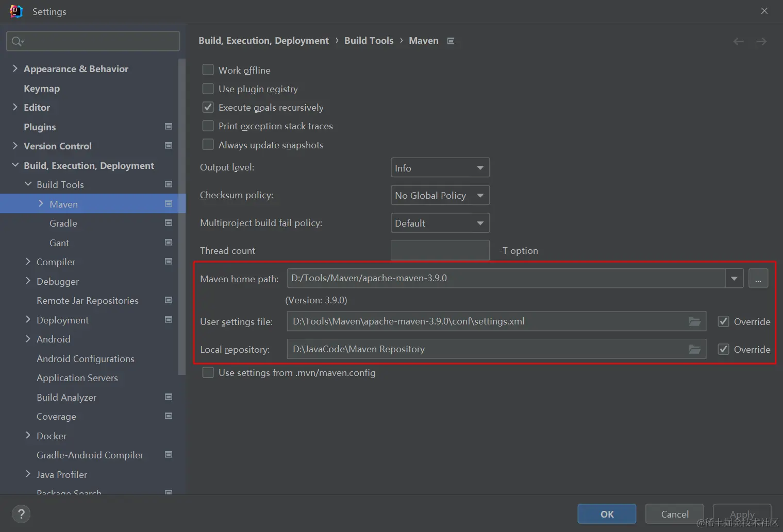
Task: Click project-level icon beside Remote Jar Repositories
Action: (168, 300)
